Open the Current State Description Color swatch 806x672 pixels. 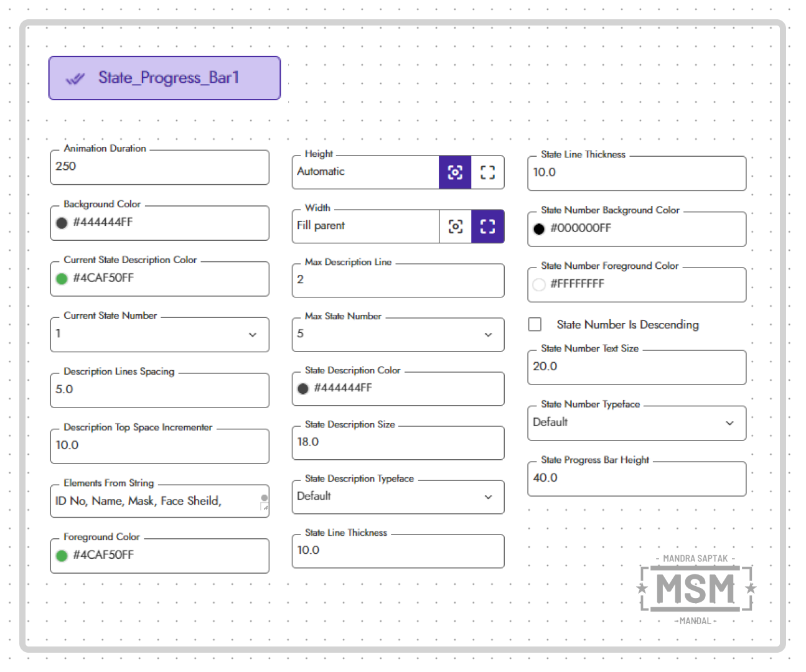(x=62, y=279)
